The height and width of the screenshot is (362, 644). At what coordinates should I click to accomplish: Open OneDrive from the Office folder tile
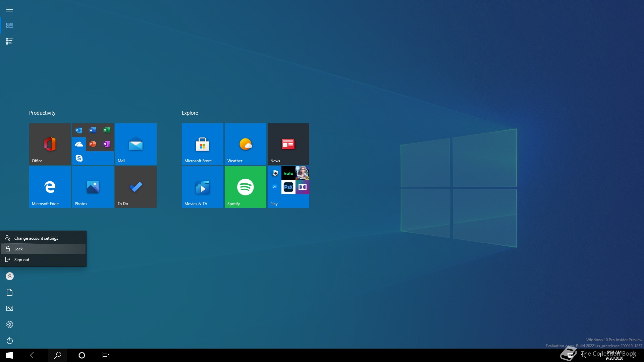pyautogui.click(x=79, y=144)
